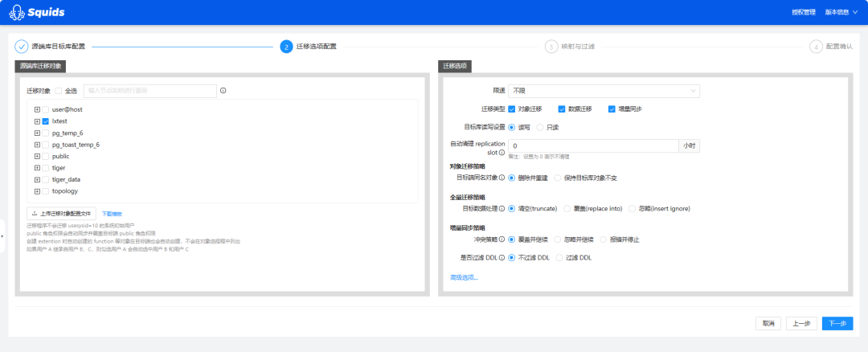Click step 2 circle for 迁移选项配置
The image size is (868, 352).
(x=286, y=47)
